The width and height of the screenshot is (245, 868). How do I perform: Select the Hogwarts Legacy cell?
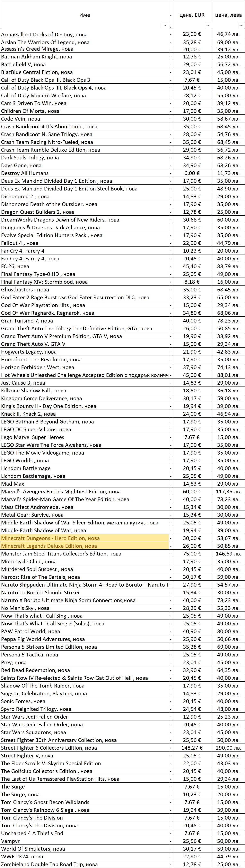click(x=84, y=352)
